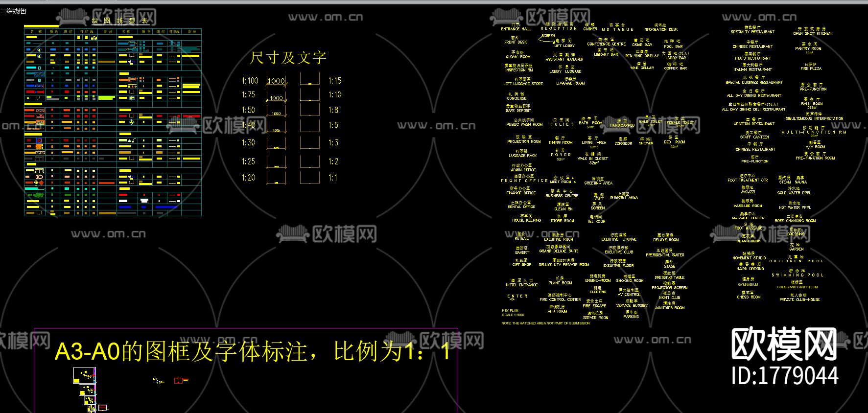Pick the GREETING AREA label

click(x=598, y=183)
